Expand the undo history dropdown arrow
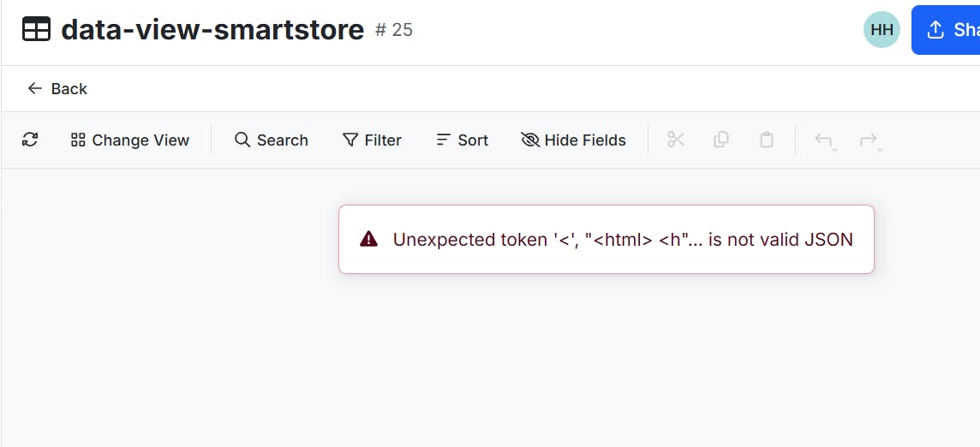Screen dimensions: 980x447 tap(834, 151)
